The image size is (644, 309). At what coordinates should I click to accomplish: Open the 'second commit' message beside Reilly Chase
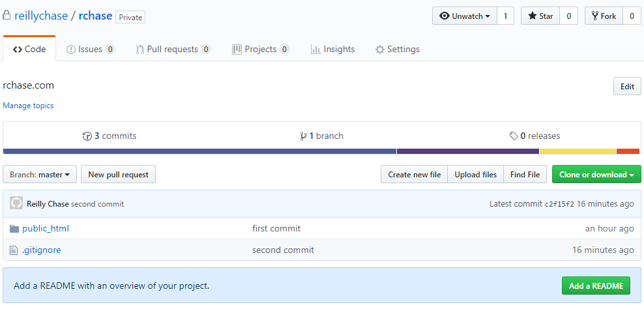(x=97, y=204)
